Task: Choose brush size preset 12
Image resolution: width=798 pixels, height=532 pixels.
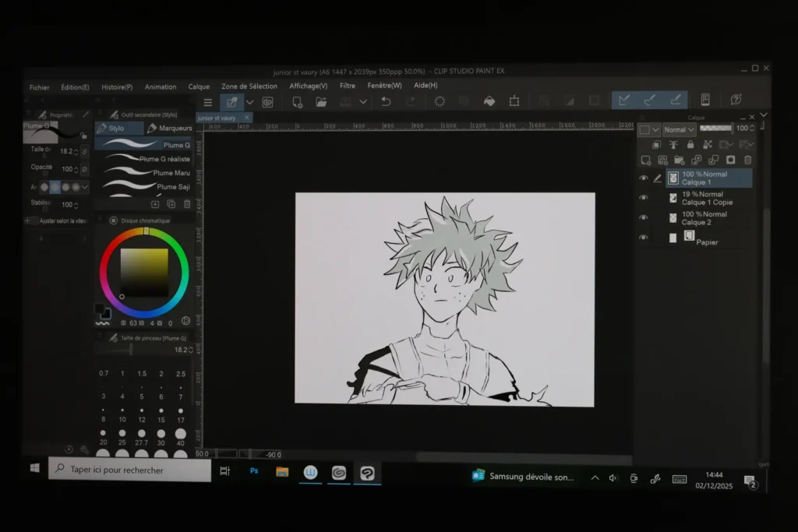Action: tap(142, 415)
